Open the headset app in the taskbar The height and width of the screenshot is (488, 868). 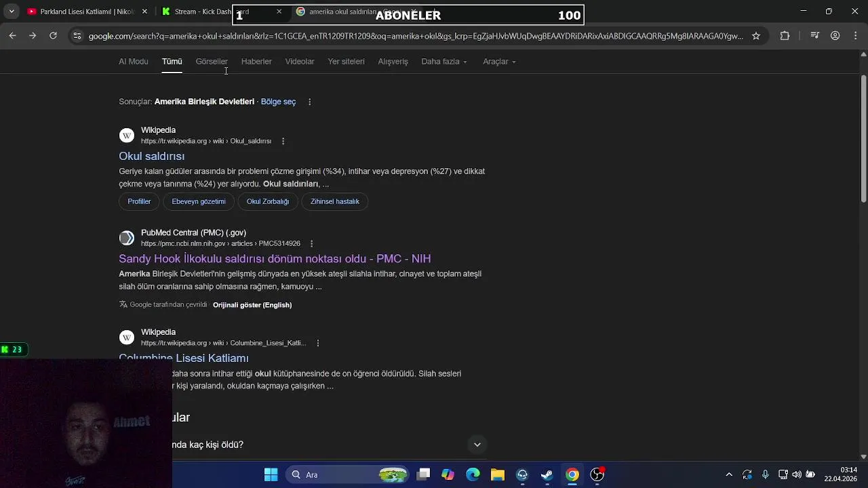(522, 474)
